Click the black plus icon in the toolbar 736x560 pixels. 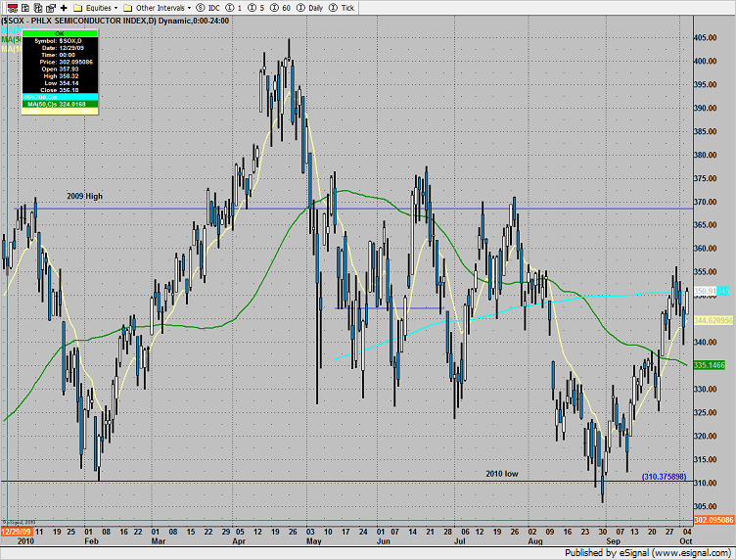64,6
